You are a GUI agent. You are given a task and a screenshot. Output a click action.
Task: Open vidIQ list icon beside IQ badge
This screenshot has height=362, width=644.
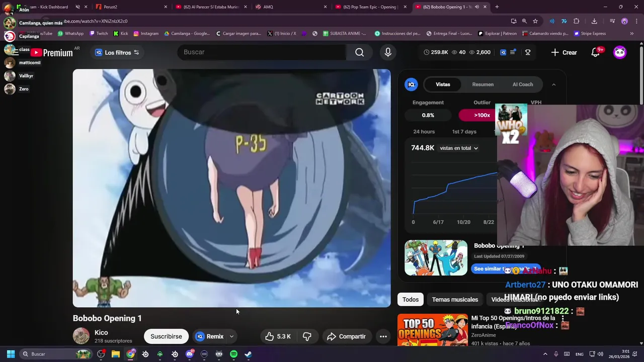(x=513, y=52)
